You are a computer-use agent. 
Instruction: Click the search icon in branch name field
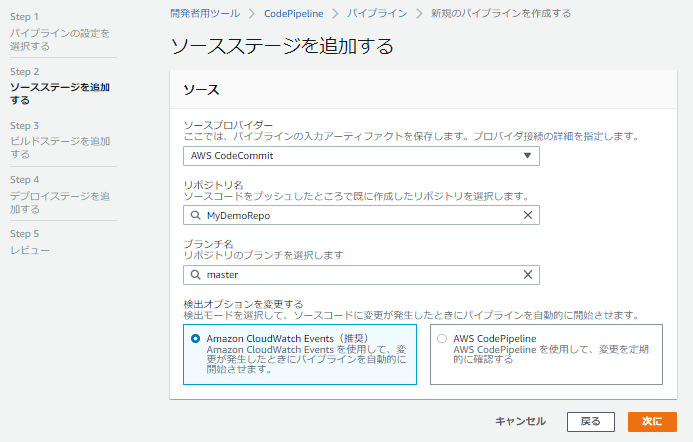pyautogui.click(x=195, y=274)
